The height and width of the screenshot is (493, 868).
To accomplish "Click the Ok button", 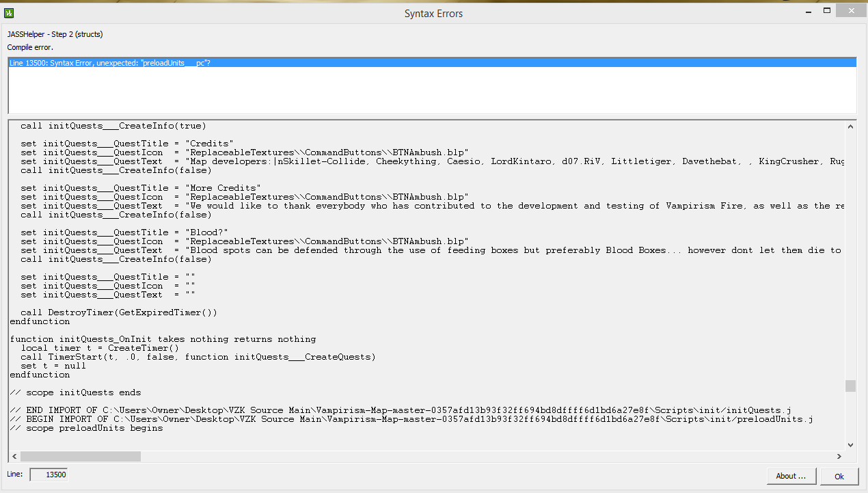I will pyautogui.click(x=839, y=476).
